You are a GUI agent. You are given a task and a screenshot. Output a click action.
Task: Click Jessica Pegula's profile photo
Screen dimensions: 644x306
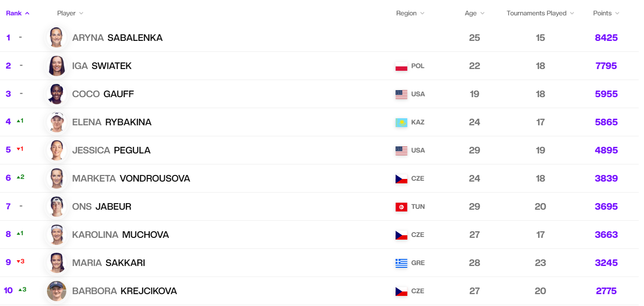coord(57,150)
